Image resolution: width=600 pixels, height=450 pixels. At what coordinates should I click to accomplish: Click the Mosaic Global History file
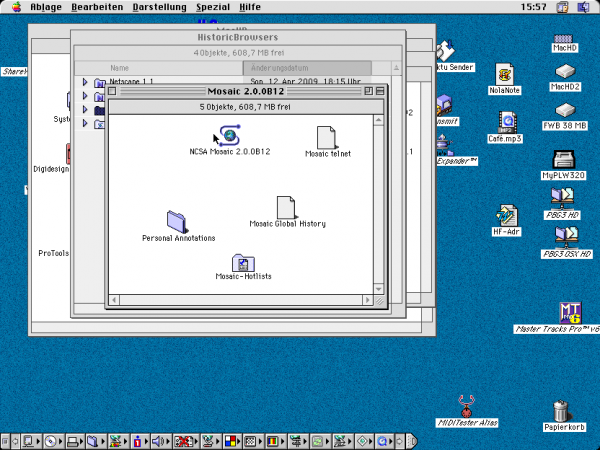click(x=286, y=207)
